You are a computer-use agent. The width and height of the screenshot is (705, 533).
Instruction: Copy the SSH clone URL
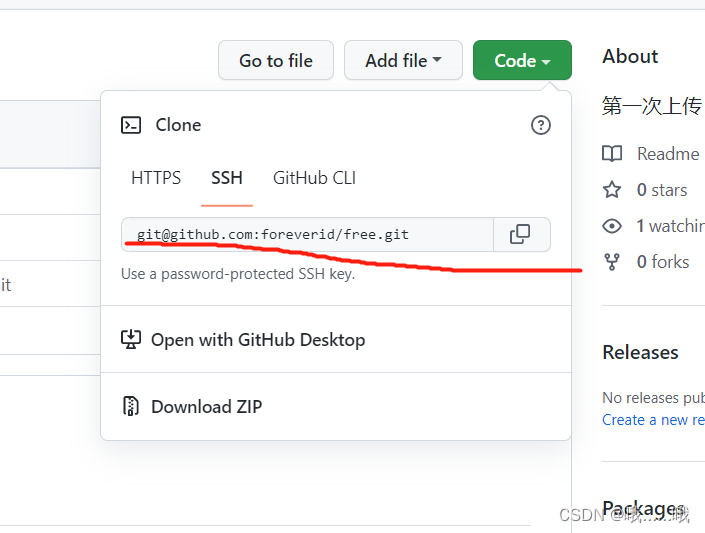(522, 234)
